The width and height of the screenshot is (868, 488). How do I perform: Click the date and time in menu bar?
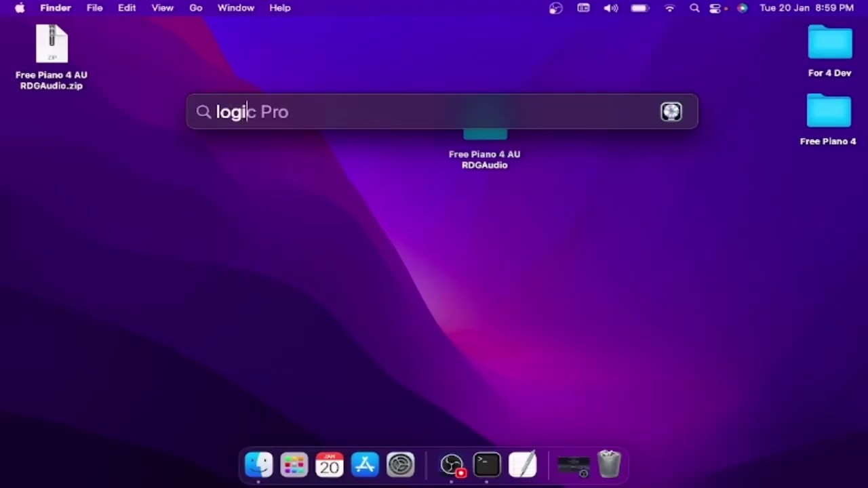806,8
